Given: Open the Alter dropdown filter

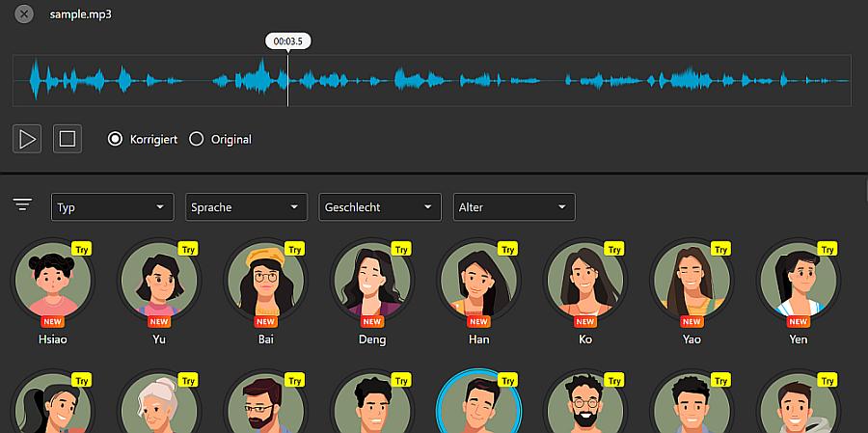Looking at the screenshot, I should [514, 207].
